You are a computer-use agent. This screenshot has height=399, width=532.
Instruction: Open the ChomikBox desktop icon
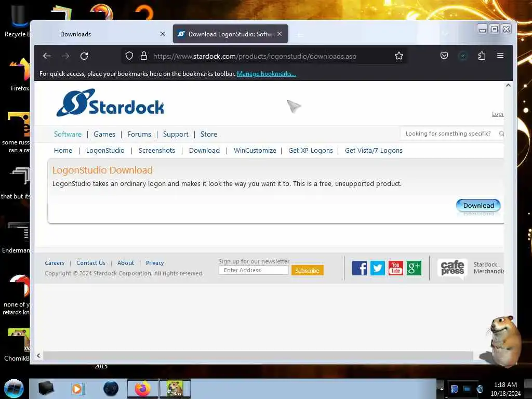(17, 344)
